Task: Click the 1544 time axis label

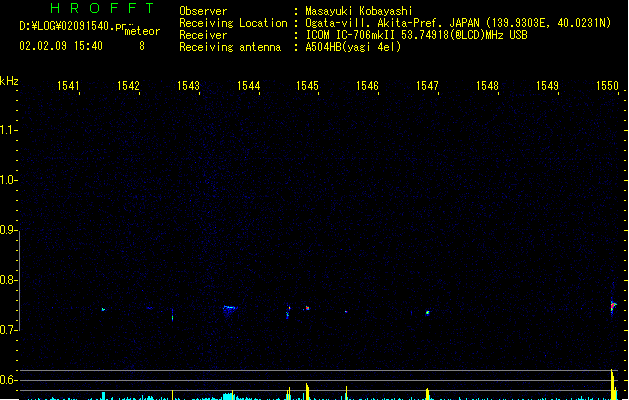Action: pyautogui.click(x=248, y=85)
